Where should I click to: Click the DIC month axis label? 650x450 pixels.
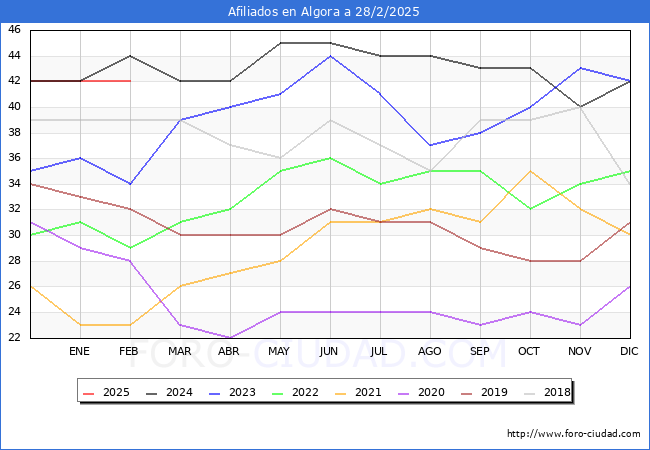pyautogui.click(x=629, y=351)
